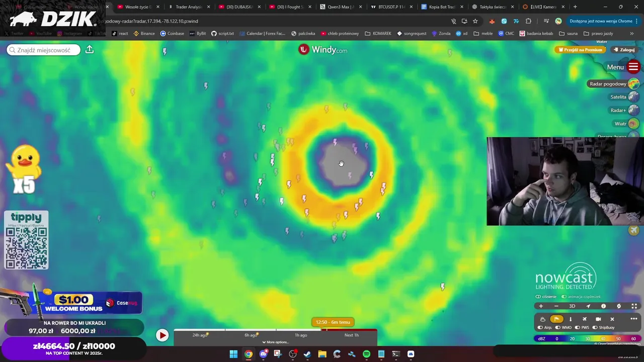Open the chleb proteinowy bookmarks folder
This screenshot has height=362, width=644.
(340, 34)
